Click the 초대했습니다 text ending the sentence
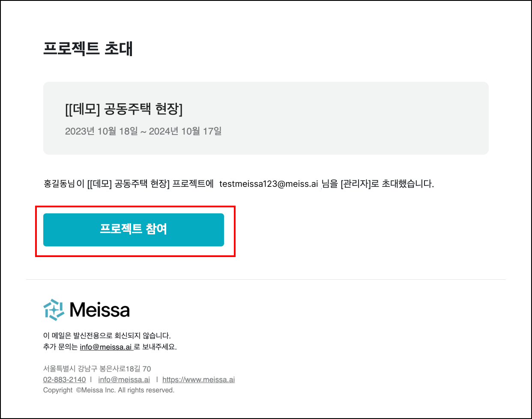The image size is (532, 419). coord(407,184)
